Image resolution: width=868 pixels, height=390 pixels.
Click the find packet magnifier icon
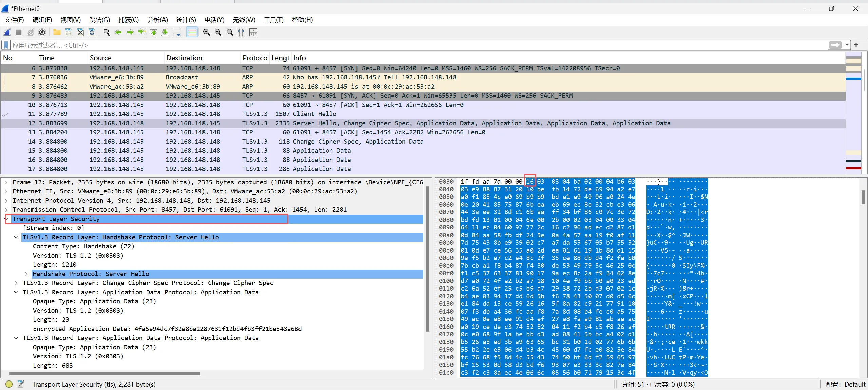pos(107,32)
